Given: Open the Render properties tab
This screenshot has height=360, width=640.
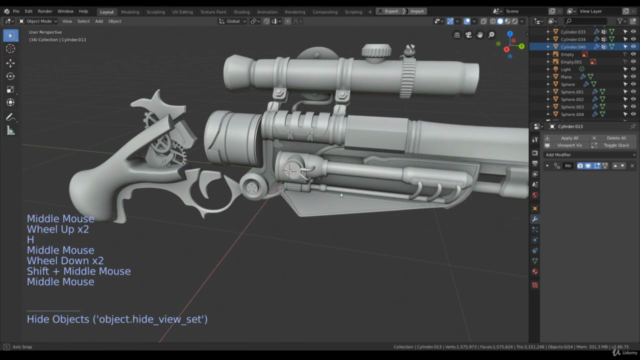Looking at the screenshot, I should click(x=535, y=153).
